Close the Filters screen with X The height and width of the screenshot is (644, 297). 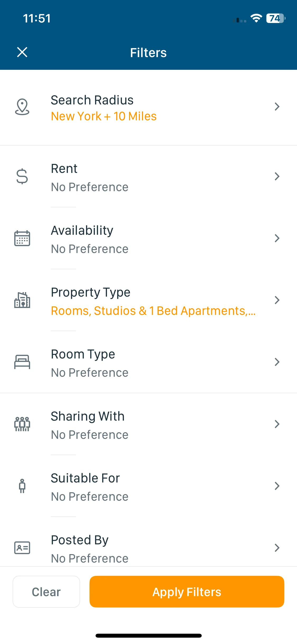22,52
